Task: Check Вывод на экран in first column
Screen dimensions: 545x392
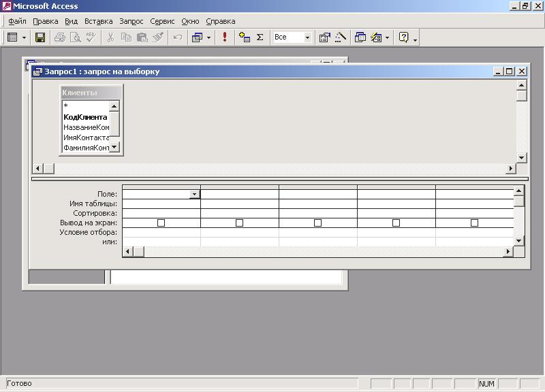Action: 161,223
